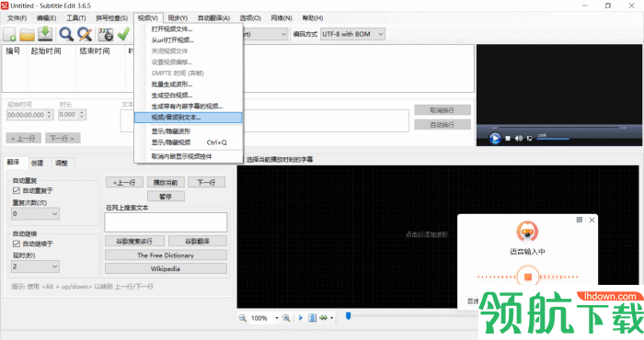This screenshot has width=644, height=340.
Task: Stop voice recording with orange square button
Action: click(528, 277)
